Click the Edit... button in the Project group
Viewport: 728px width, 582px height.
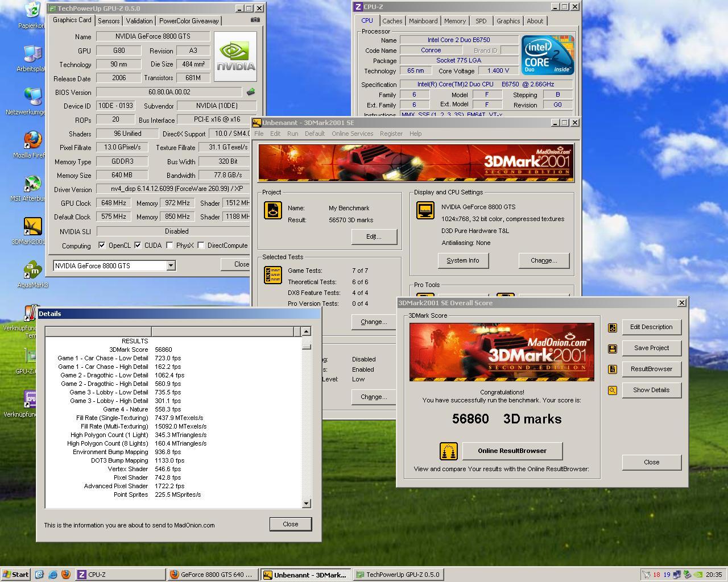pyautogui.click(x=374, y=236)
